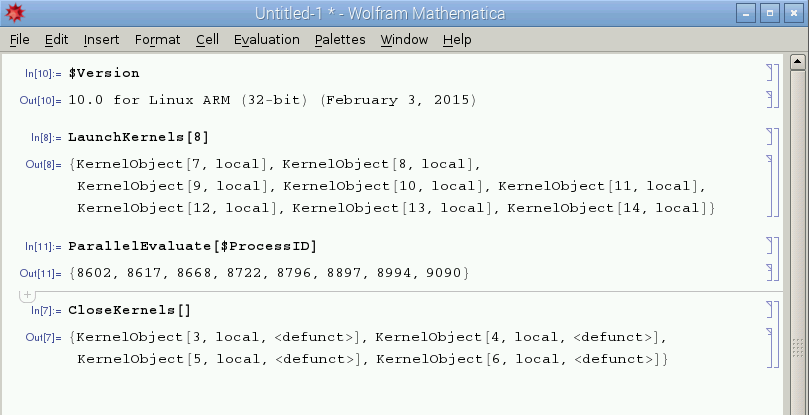This screenshot has height=415, width=809.
Task: Open the Palettes menu
Action: tap(340, 40)
